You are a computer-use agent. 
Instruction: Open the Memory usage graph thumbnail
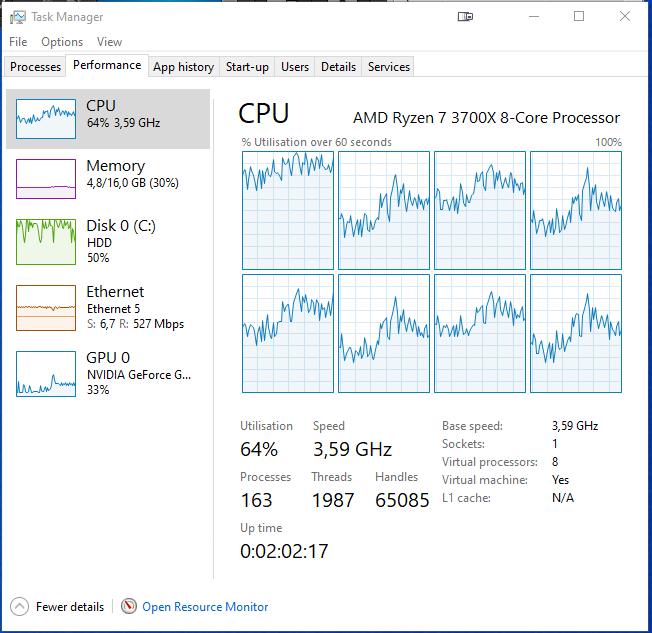click(x=46, y=179)
